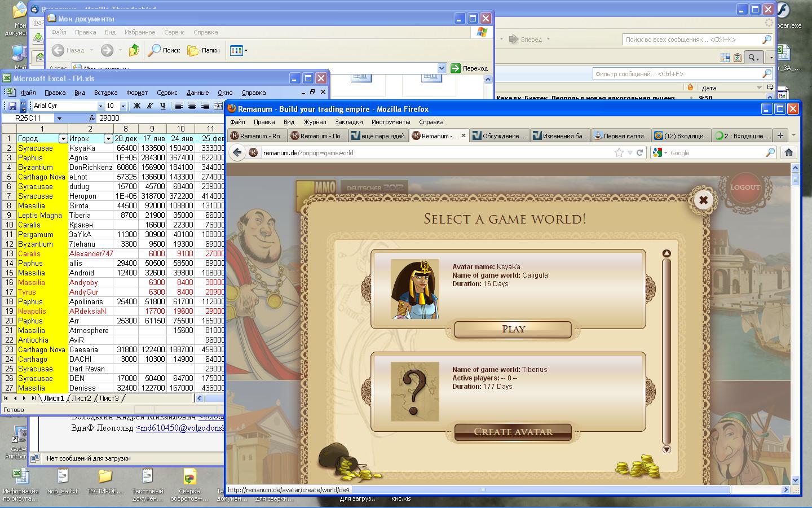Viewport: 812px width, 508px height.
Task: Close the Select a game world popup
Action: coord(703,200)
